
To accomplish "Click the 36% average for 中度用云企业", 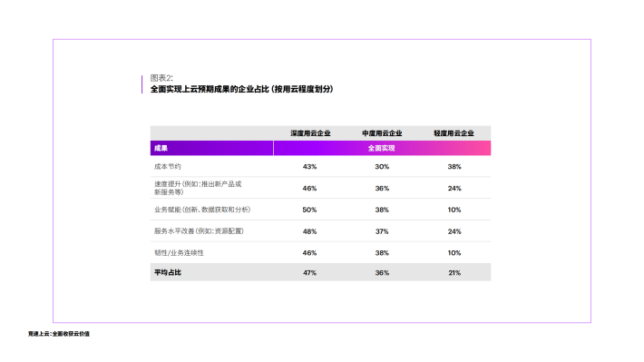I will 382,272.
